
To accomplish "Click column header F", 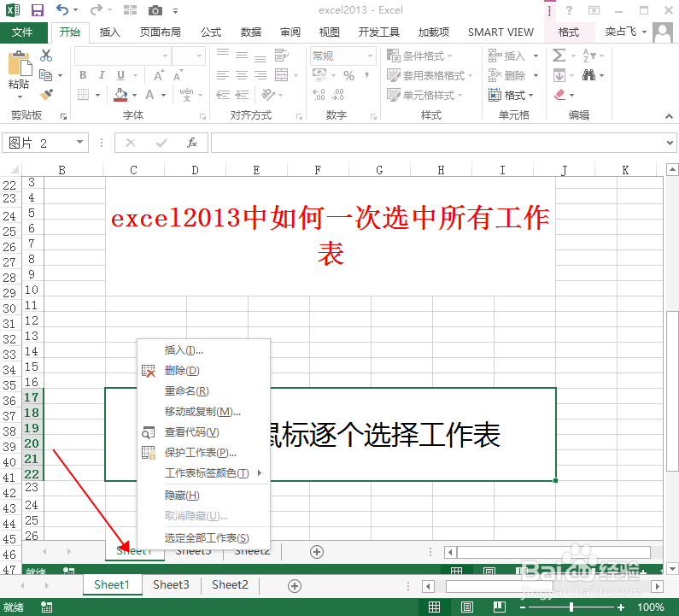I will point(318,170).
